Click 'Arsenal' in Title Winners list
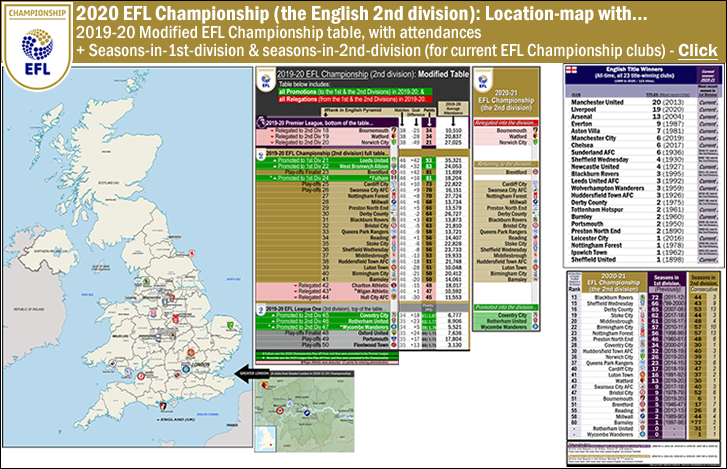This screenshot has width=727, height=469. (x=581, y=117)
